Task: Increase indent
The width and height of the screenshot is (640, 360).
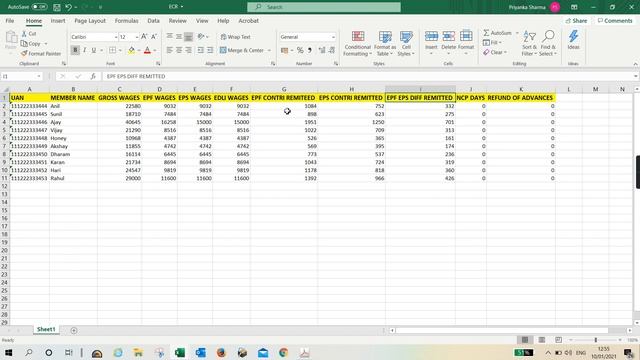Action: point(210,50)
